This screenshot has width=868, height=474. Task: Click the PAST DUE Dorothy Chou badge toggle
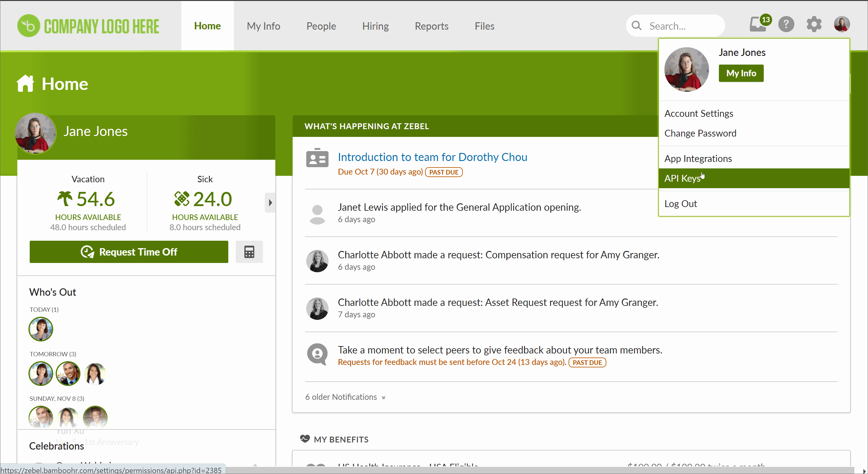click(x=444, y=171)
